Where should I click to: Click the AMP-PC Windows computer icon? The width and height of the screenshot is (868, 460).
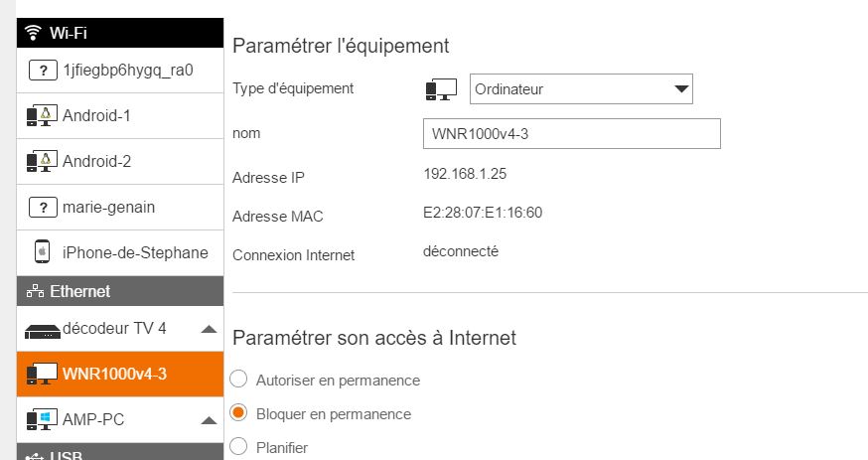pyautogui.click(x=42, y=420)
